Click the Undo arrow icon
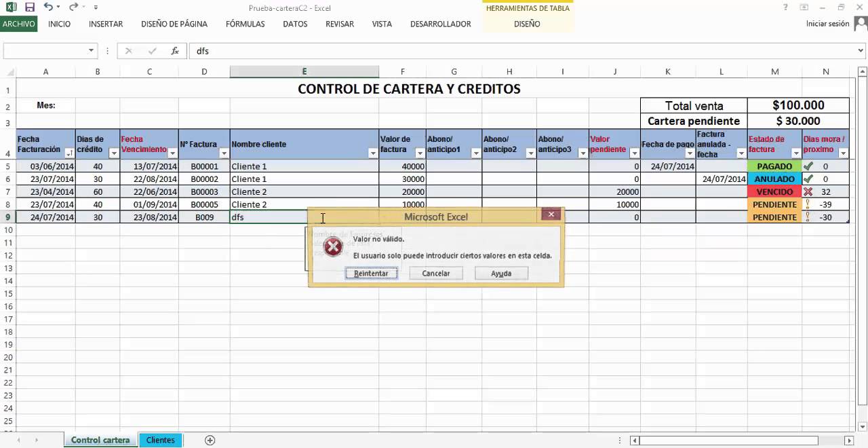The image size is (868, 448). (x=48, y=7)
